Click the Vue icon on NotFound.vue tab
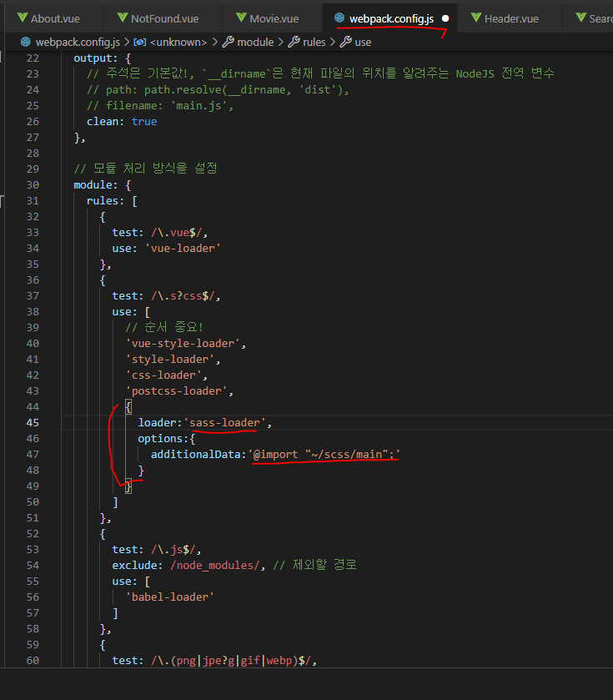The height and width of the screenshot is (700, 613). point(123,18)
